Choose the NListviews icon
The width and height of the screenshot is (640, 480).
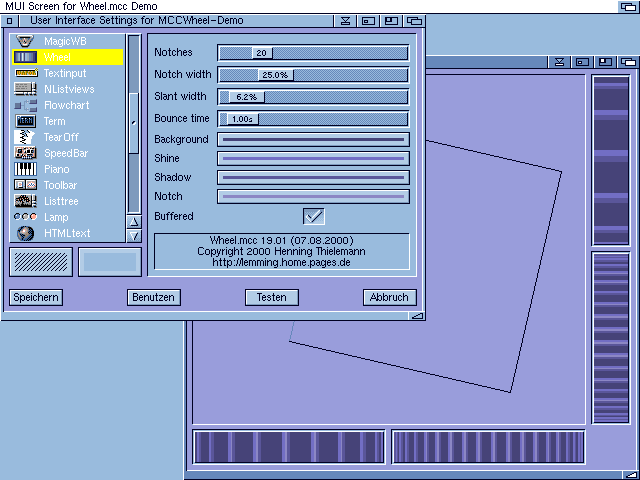pos(25,89)
